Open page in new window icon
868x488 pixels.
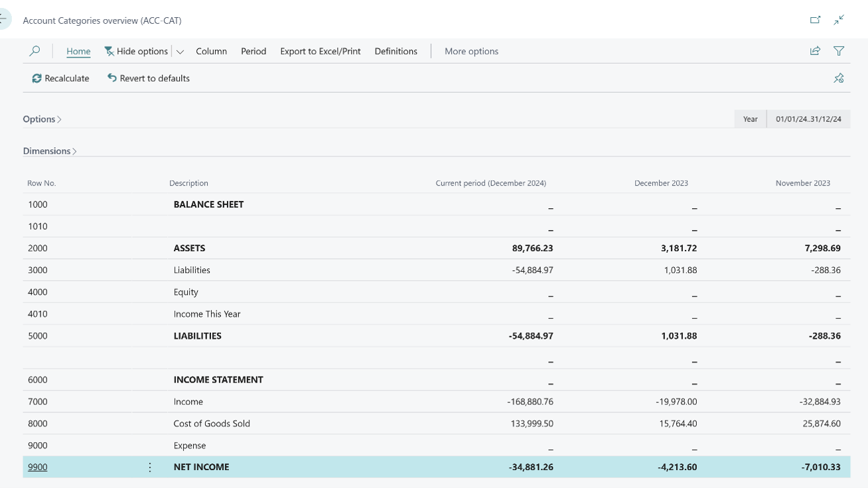816,20
